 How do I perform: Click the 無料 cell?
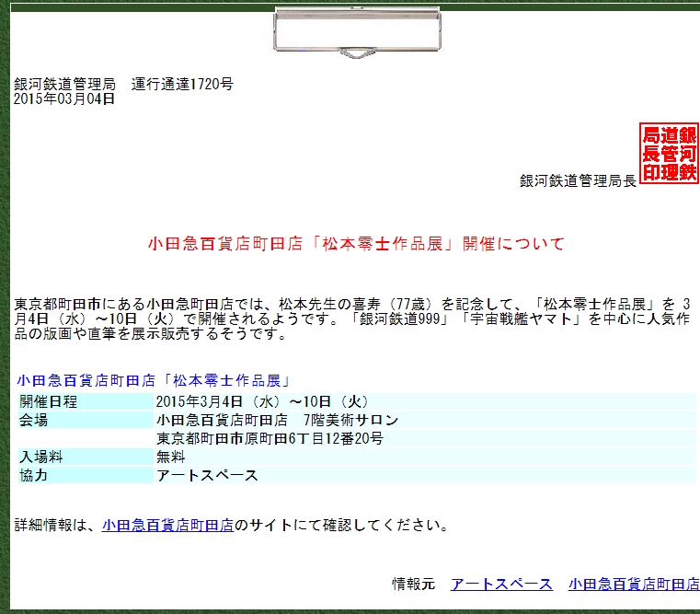tap(425, 457)
